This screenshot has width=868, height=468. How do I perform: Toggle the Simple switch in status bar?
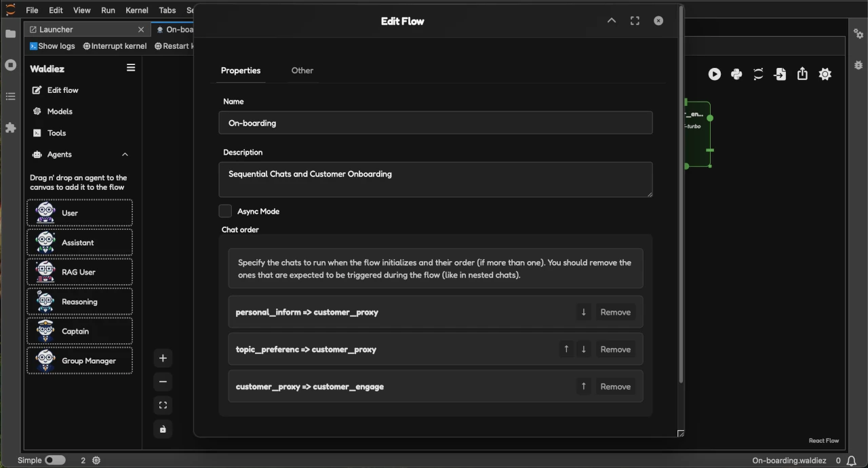click(55, 460)
